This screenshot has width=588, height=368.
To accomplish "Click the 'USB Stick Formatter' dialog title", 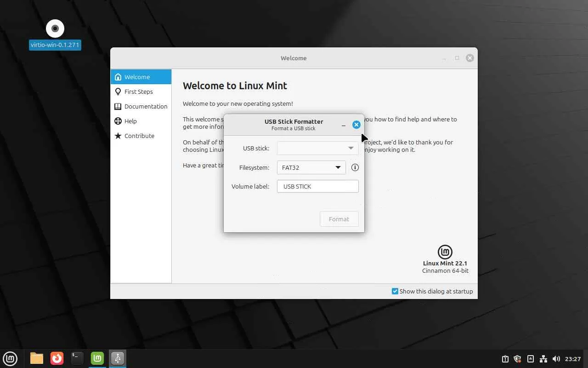I will click(294, 121).
